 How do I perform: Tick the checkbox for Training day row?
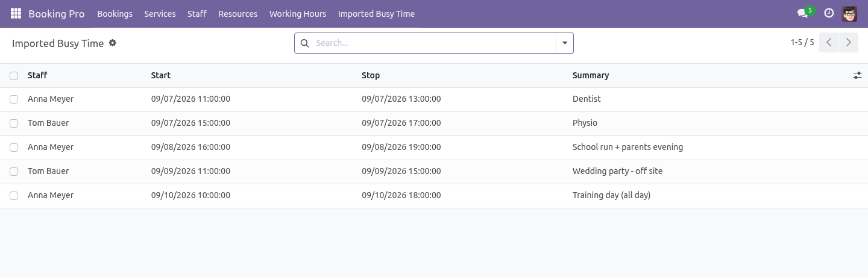click(14, 196)
